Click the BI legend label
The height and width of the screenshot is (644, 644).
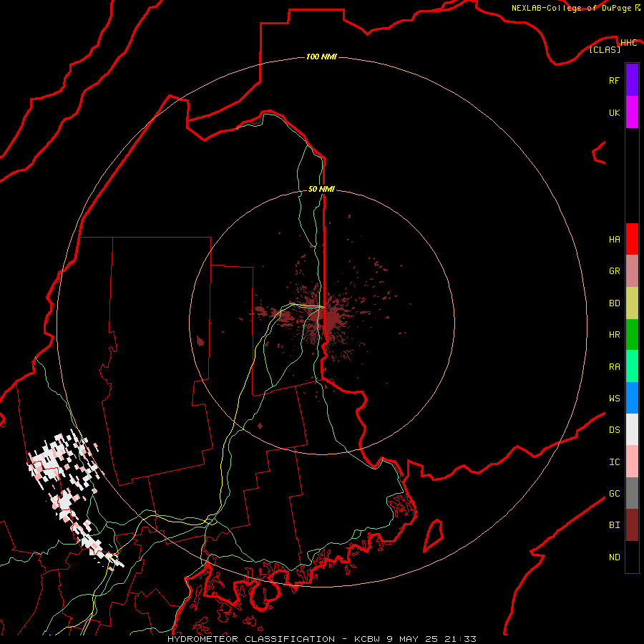click(614, 525)
